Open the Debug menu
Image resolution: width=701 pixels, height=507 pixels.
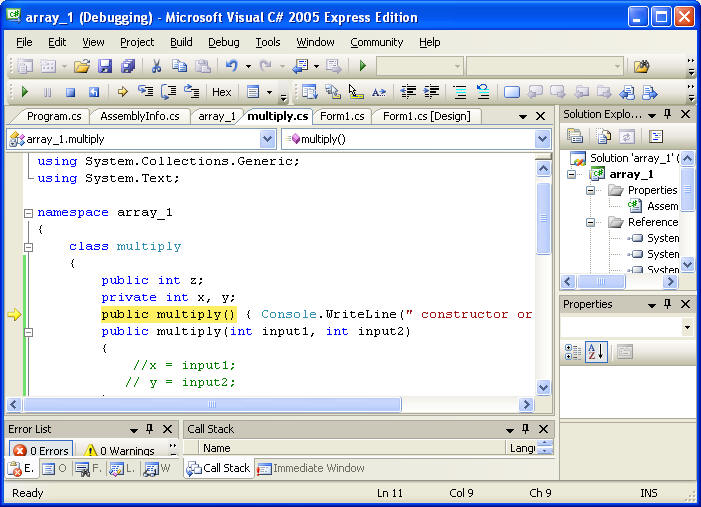tap(223, 42)
